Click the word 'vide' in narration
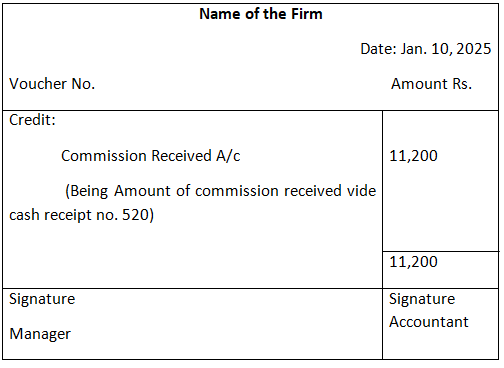The image size is (504, 368). click(362, 191)
